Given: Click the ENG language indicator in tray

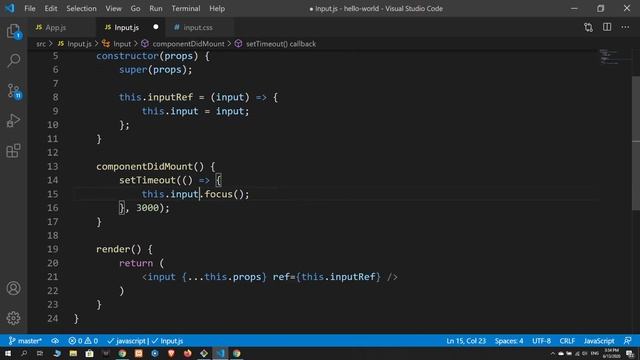Looking at the screenshot, I should (595, 353).
